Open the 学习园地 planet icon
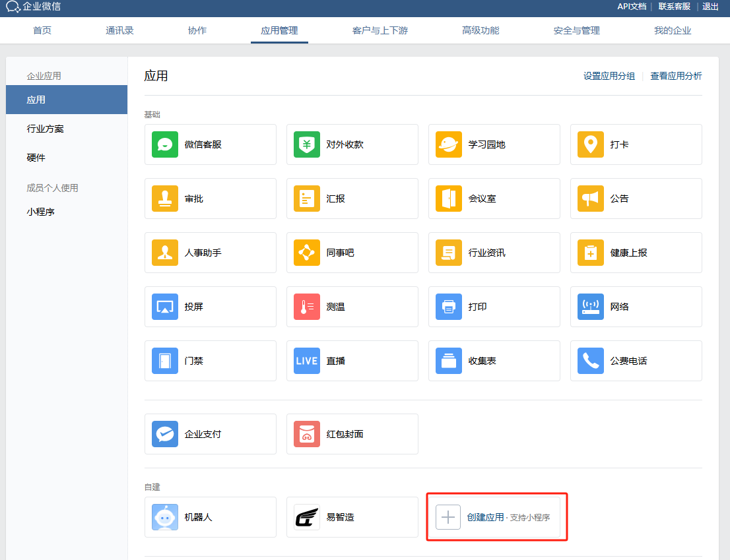730x560 pixels. point(449,144)
